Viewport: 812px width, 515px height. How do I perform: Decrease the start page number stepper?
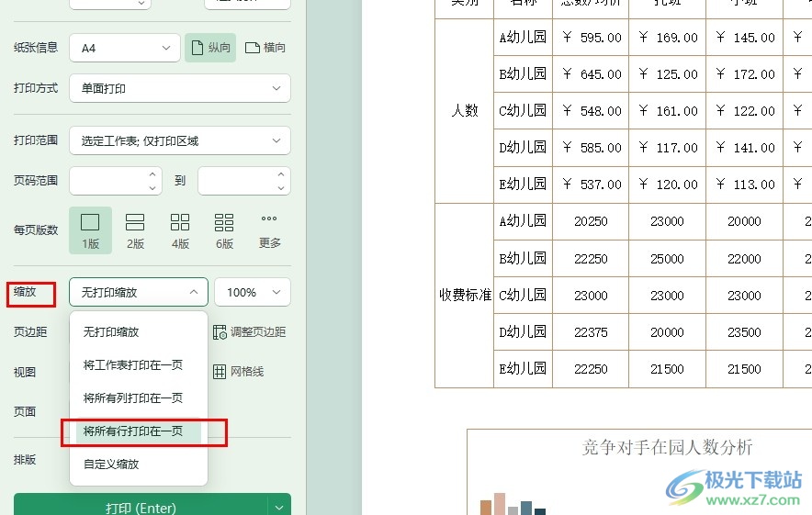[152, 188]
